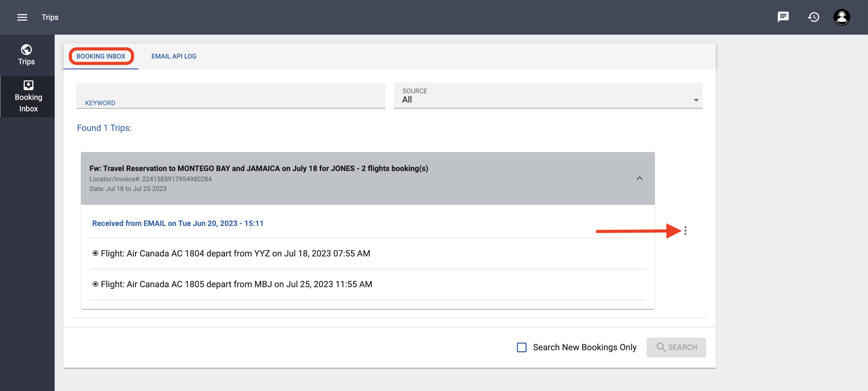This screenshot has height=391, width=868.
Task: Click the Locator/Invoice number text
Action: click(150, 179)
